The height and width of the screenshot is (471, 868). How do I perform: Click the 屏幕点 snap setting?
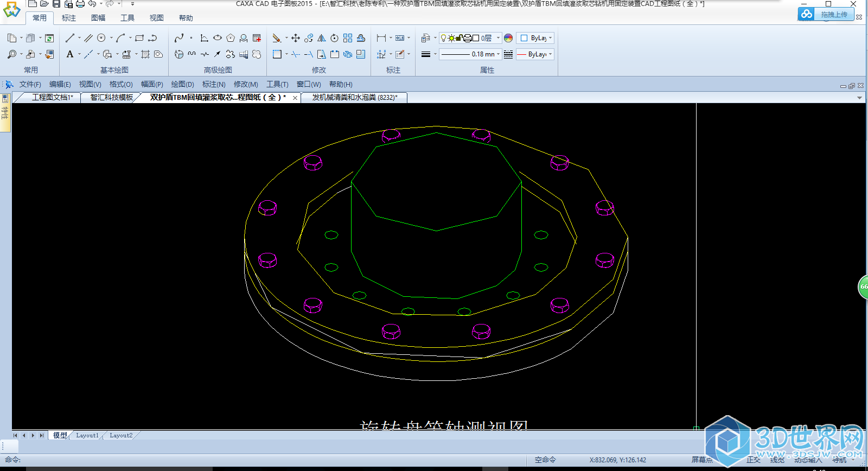(702, 460)
